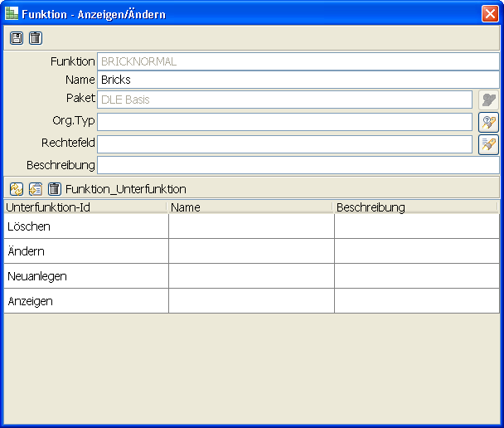Select the Anzeigen subfunction row
The height and width of the screenshot is (428, 504).
pyautogui.click(x=85, y=301)
